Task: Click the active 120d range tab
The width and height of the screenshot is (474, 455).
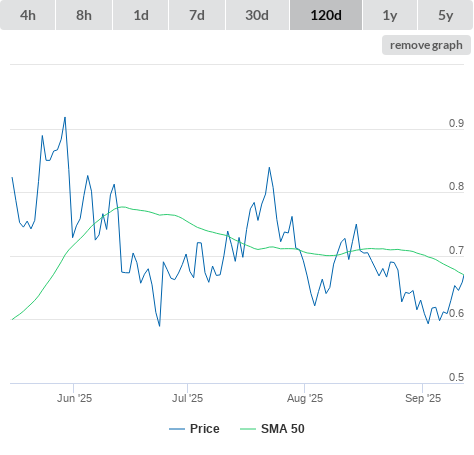Action: coord(326,15)
